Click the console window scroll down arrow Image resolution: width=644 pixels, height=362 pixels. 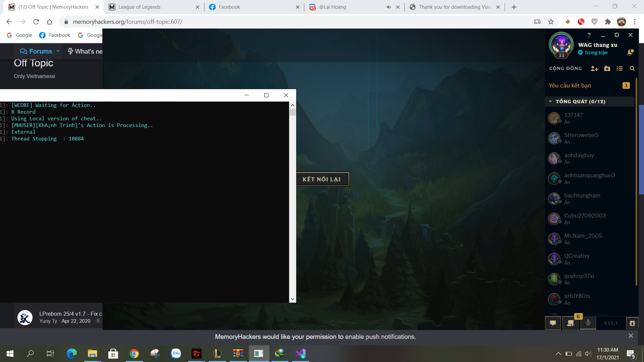click(x=292, y=299)
